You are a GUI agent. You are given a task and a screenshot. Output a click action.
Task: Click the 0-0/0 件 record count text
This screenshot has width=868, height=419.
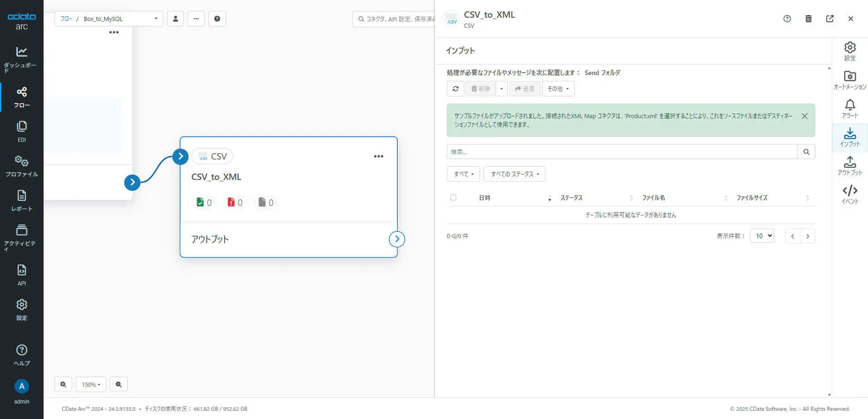458,236
